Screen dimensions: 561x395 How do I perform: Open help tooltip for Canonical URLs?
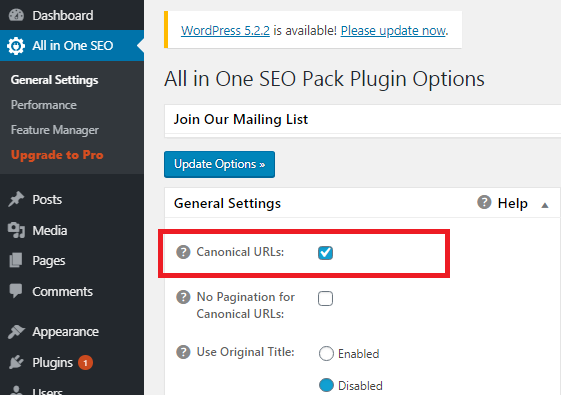tap(183, 252)
